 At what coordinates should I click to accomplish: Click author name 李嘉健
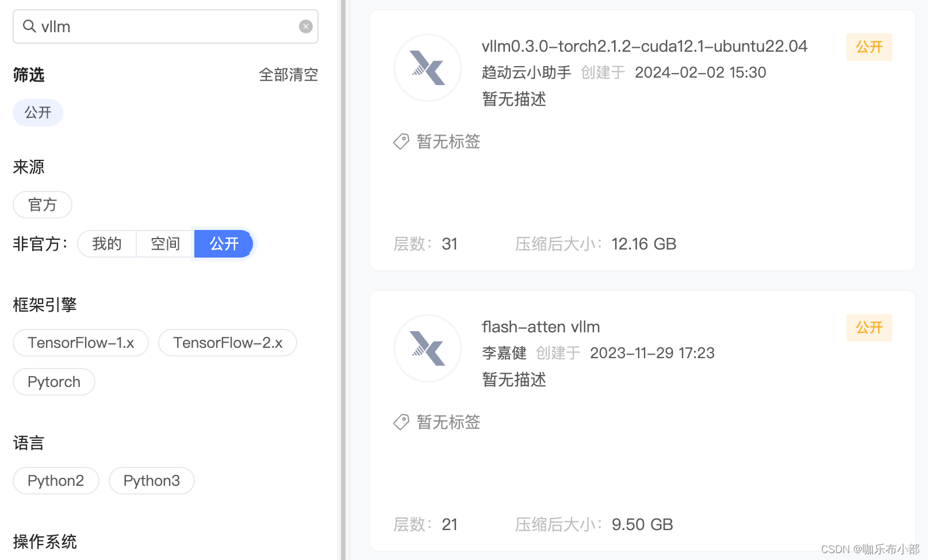coord(504,353)
